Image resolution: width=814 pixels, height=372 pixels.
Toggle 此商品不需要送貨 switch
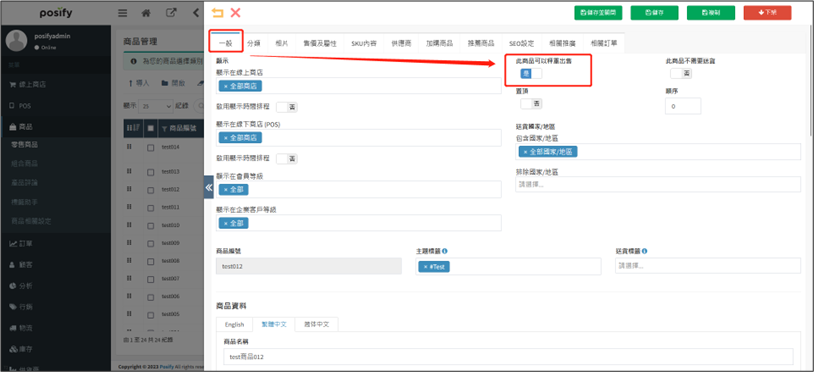[681, 74]
